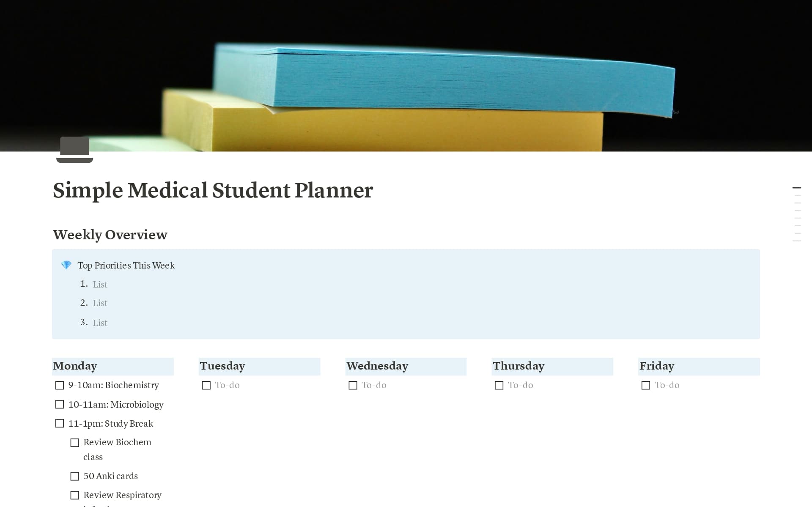Click the Simple Medical Student Planner title
Image resolution: width=812 pixels, height=507 pixels.
pyautogui.click(x=213, y=190)
